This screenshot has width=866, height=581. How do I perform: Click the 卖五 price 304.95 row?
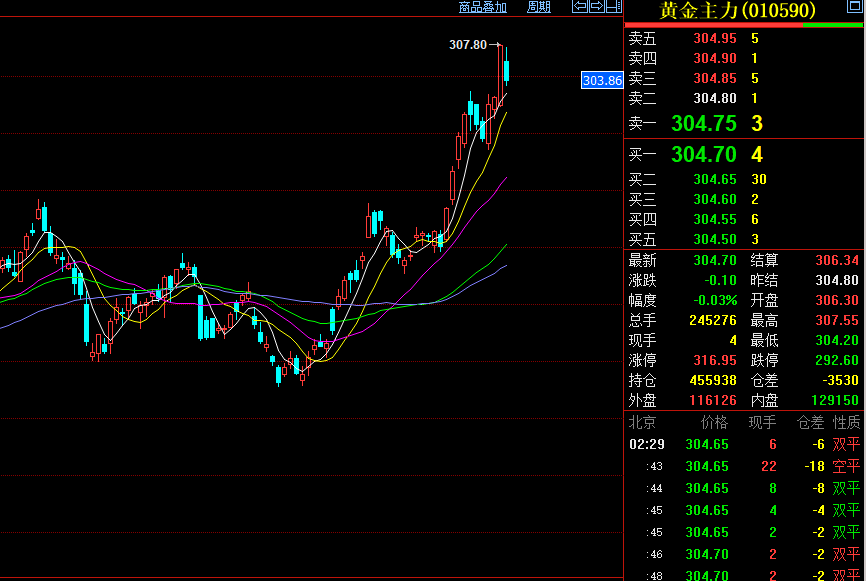click(x=714, y=39)
